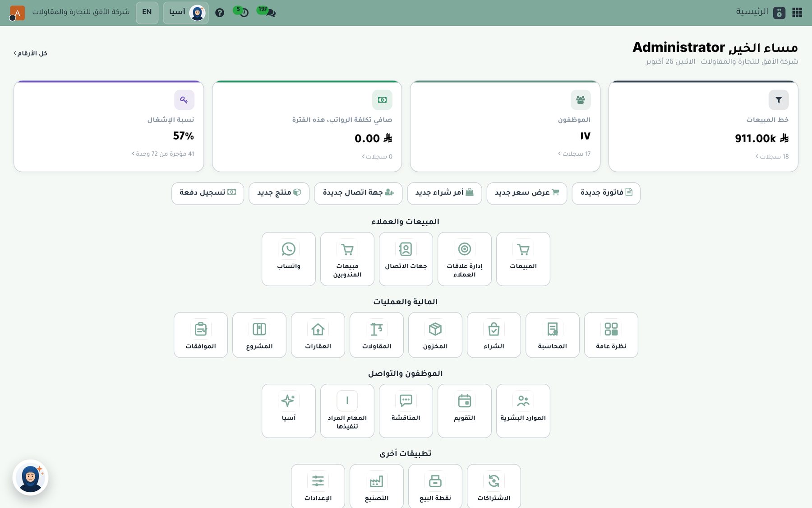Open the Human Resources (الموارد البشرية) app
This screenshot has width=812, height=508.
point(523,411)
